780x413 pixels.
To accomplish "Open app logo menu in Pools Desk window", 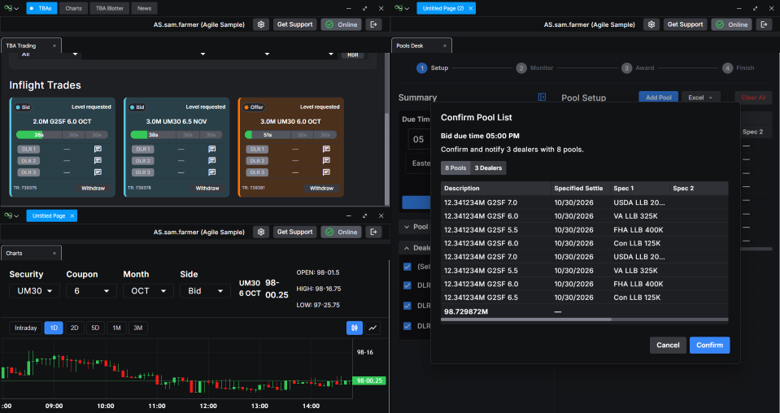I will 401,8.
